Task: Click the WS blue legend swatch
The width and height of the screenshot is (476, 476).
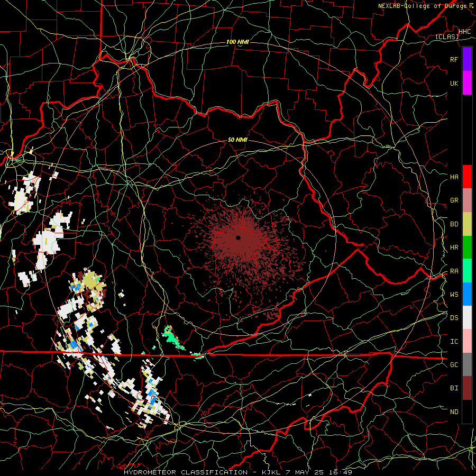Action: pyautogui.click(x=467, y=294)
